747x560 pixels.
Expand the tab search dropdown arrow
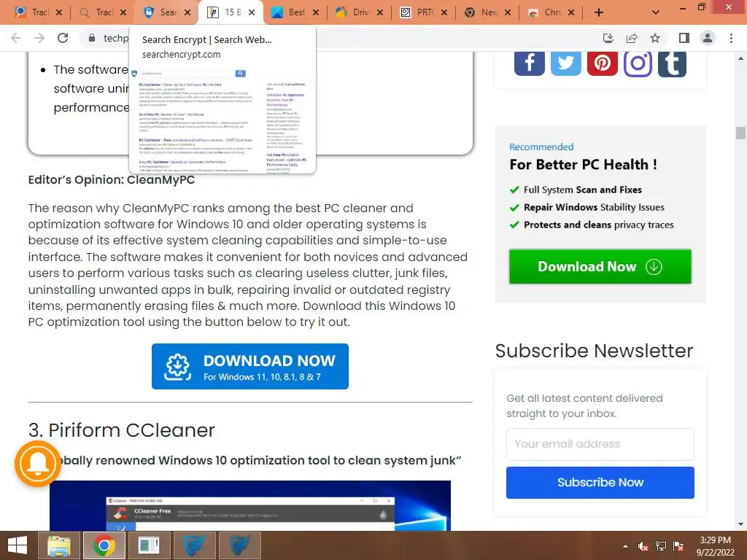pyautogui.click(x=656, y=12)
